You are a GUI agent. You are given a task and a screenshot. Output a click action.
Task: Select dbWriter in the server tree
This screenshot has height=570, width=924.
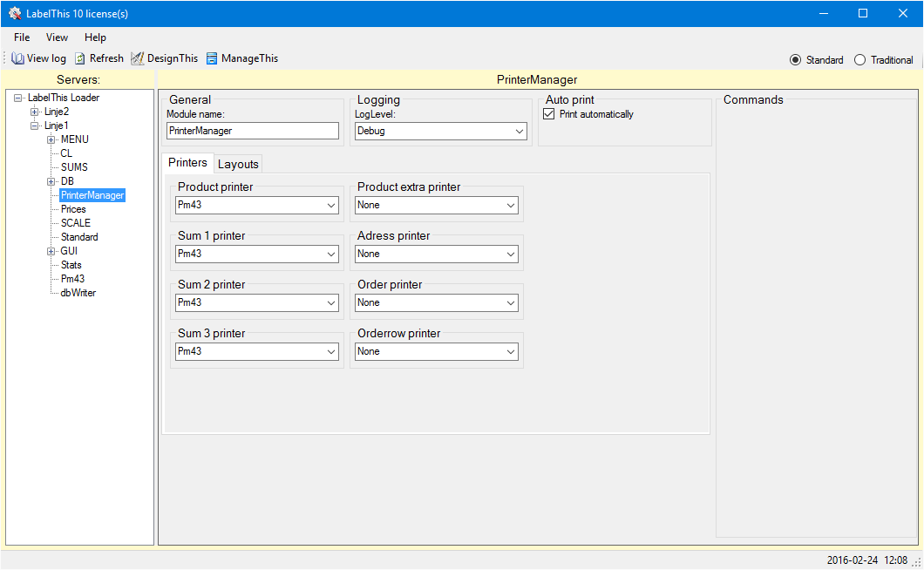[x=78, y=293]
